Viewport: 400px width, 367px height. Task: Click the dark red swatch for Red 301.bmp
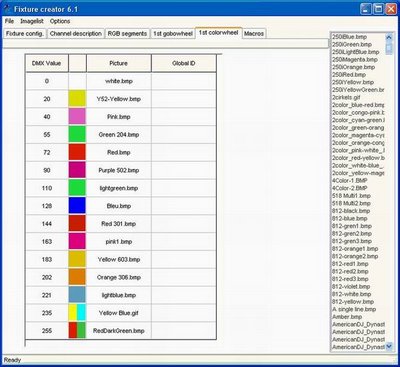(77, 224)
